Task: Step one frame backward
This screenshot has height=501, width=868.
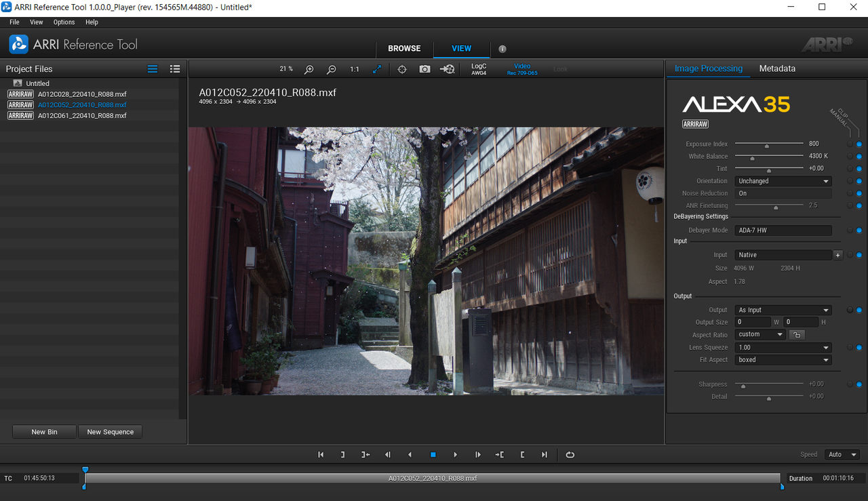Action: 388,455
